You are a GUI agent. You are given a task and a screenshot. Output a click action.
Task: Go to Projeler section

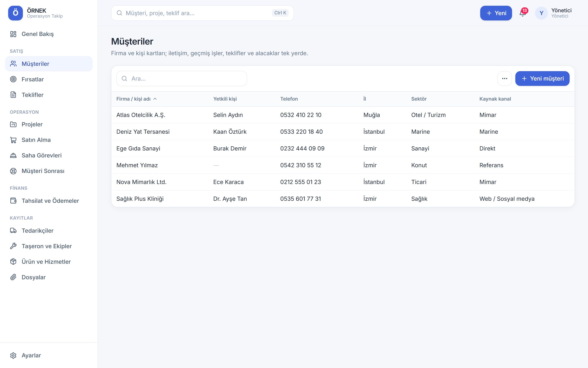point(49,124)
